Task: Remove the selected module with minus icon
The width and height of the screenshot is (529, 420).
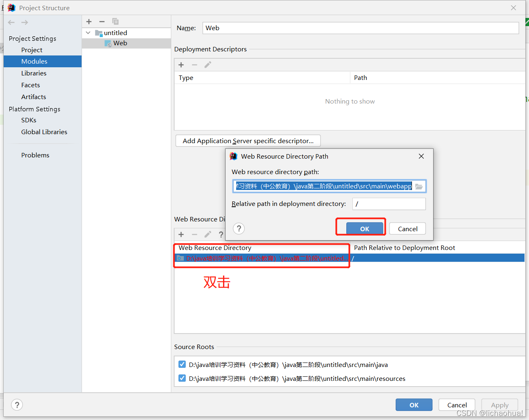Action: (102, 22)
